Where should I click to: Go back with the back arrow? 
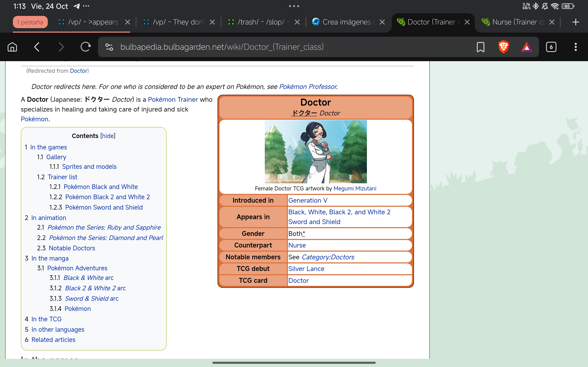tap(37, 47)
